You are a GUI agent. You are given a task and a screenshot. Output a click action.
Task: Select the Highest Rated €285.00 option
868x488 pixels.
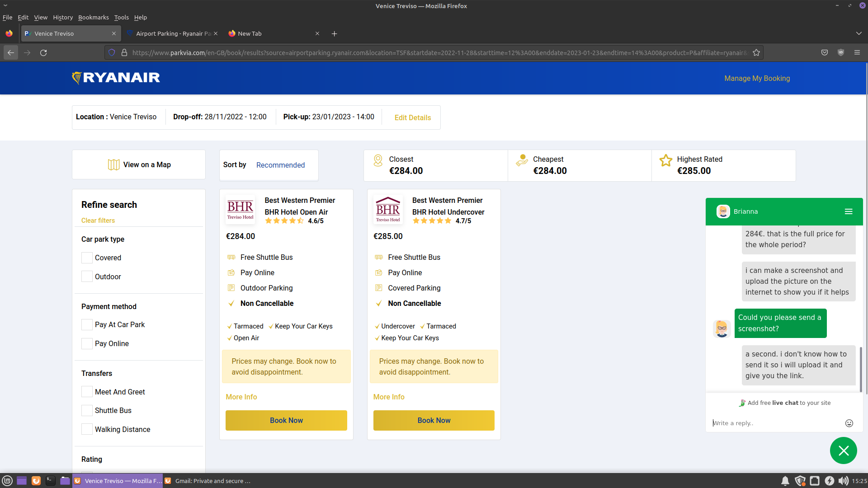click(x=723, y=166)
